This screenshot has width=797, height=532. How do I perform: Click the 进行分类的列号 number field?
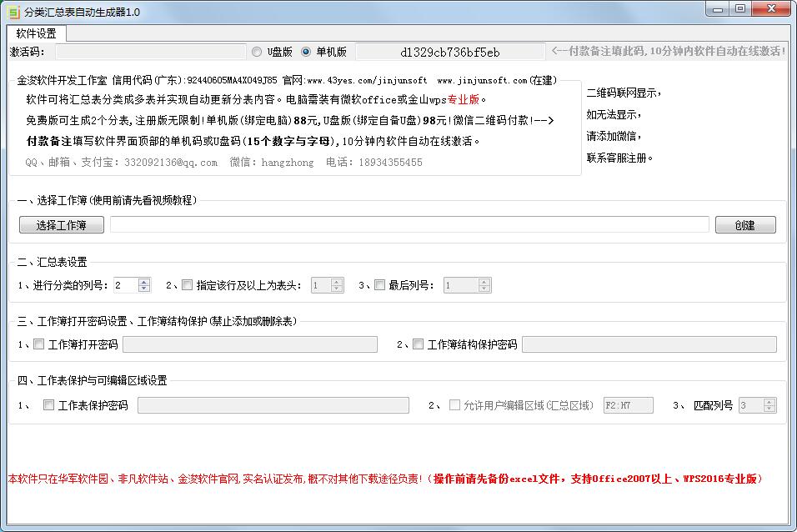pyautogui.click(x=126, y=285)
